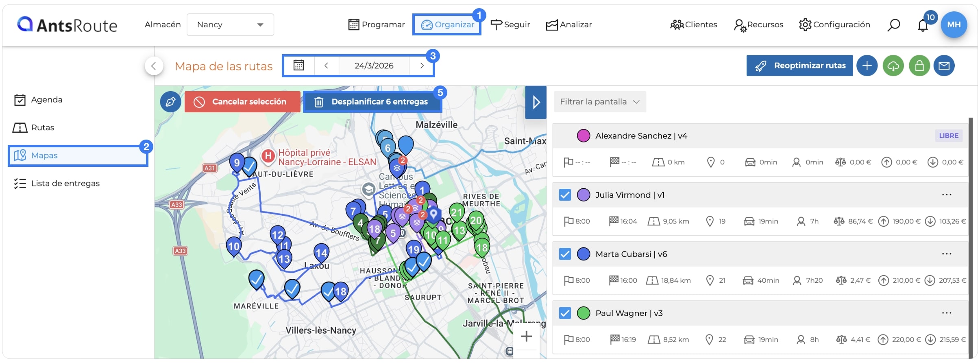980x363 pixels.
Task: Click blue map pin number 12
Action: pos(277,235)
